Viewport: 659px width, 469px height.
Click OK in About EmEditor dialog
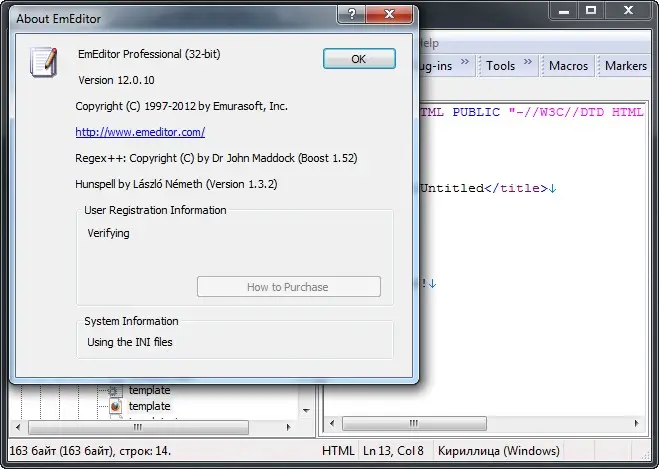point(359,58)
